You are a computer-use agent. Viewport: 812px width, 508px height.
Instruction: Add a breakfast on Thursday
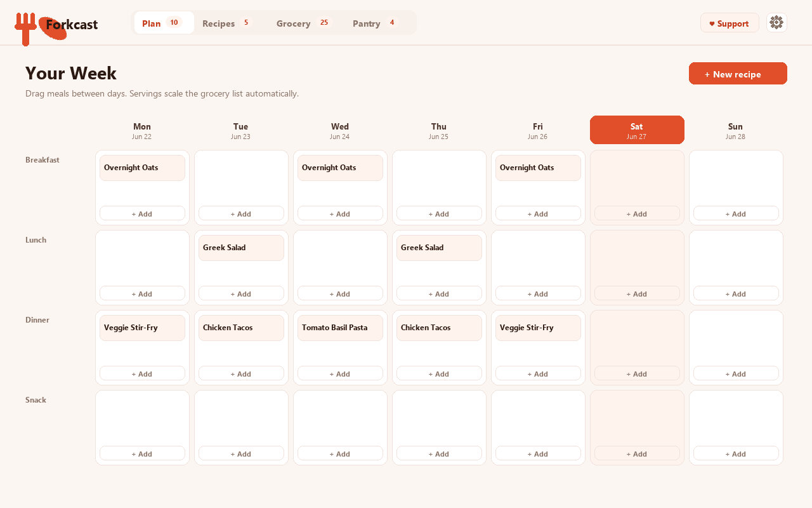439,213
